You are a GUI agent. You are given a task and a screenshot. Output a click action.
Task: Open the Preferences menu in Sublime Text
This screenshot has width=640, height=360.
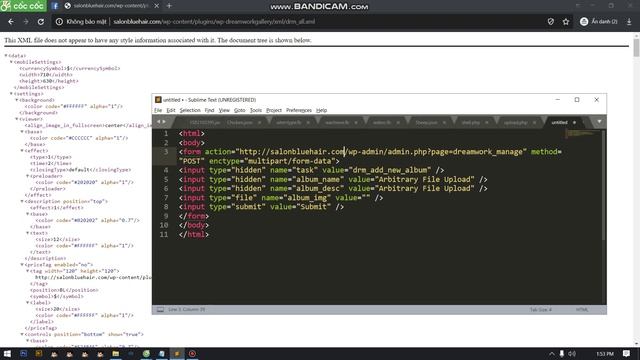click(x=299, y=110)
